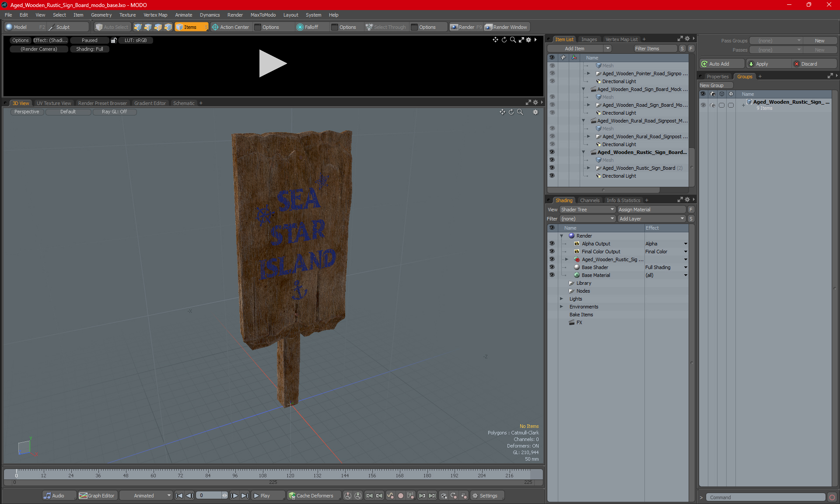Toggle Base Material visibility eye
840x504 pixels.
point(552,275)
